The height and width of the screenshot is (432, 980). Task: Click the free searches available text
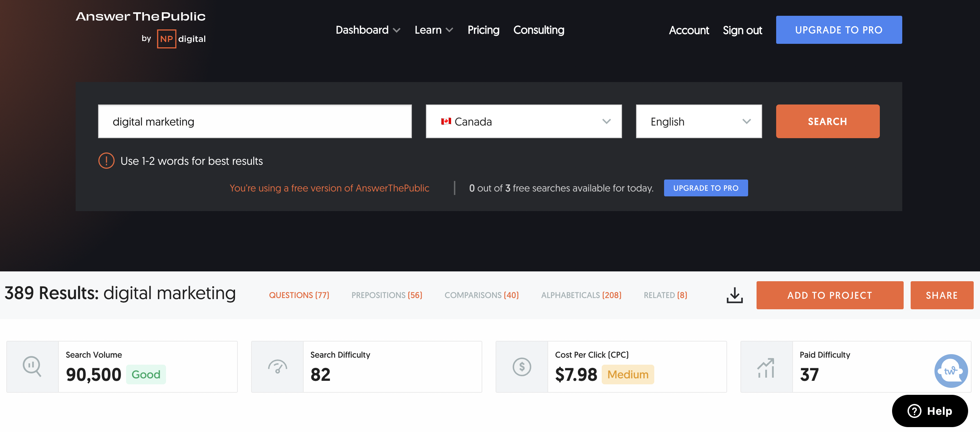(561, 188)
